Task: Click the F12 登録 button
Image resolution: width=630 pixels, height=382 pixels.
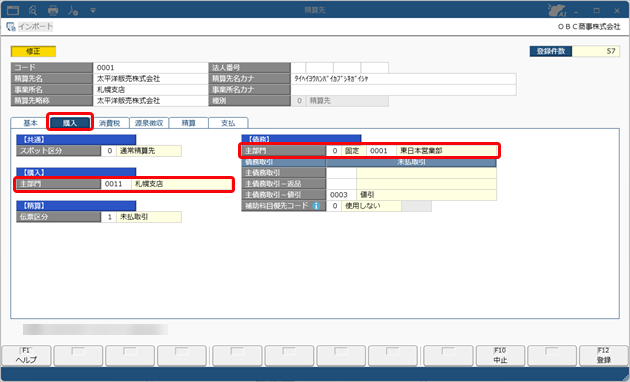Action: click(x=603, y=356)
